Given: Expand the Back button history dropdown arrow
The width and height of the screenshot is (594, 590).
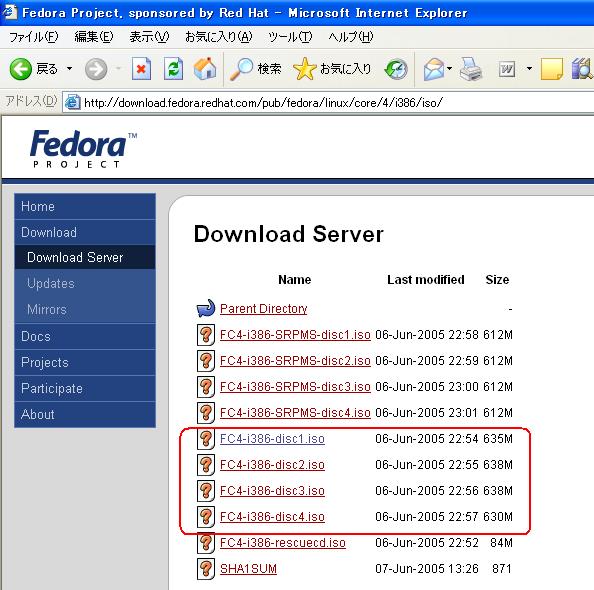Looking at the screenshot, I should pos(69,69).
